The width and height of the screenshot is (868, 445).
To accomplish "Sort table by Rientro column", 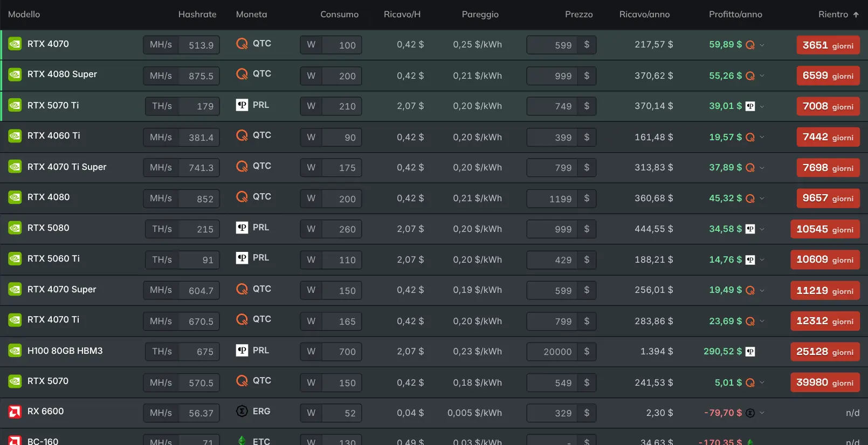I will coord(838,15).
